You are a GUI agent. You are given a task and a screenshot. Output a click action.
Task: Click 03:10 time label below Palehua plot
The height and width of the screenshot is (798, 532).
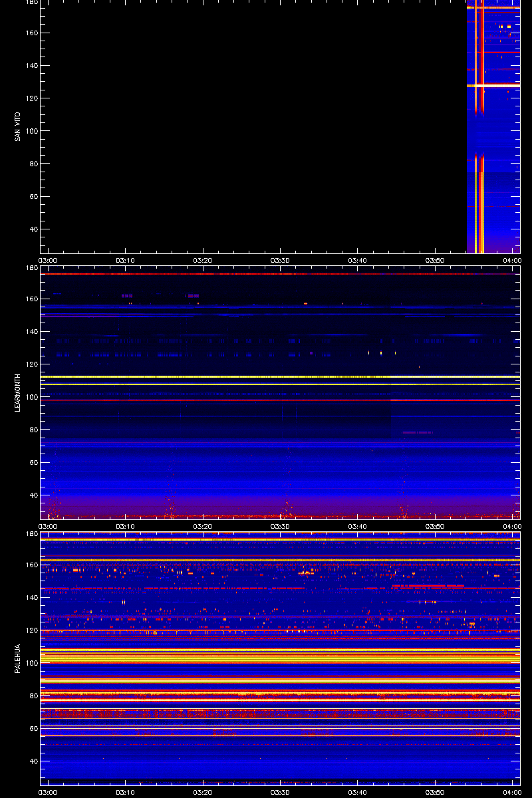(x=125, y=792)
